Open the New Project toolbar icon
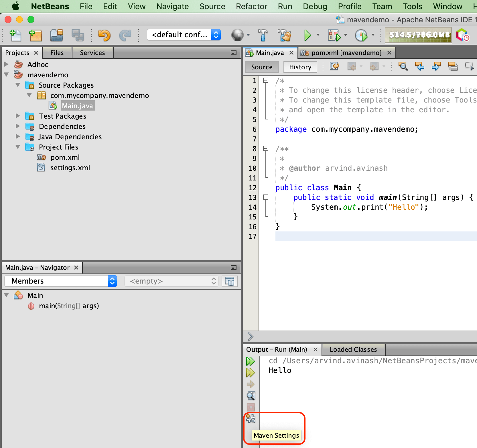Viewport: 477px width, 448px height. point(36,35)
